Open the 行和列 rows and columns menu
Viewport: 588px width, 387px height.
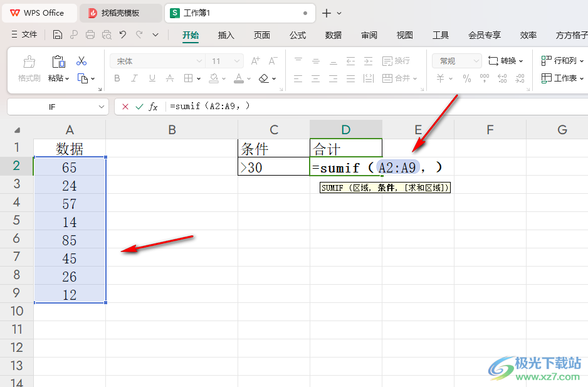[x=562, y=61]
